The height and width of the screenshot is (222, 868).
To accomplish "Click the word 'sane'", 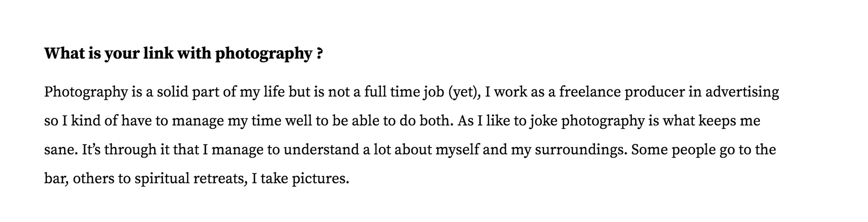I will click(60, 150).
